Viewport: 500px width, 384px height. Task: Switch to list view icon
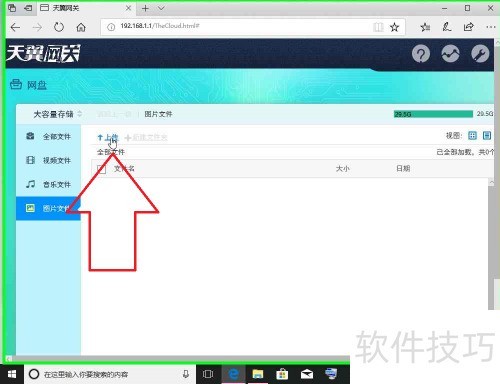click(487, 135)
